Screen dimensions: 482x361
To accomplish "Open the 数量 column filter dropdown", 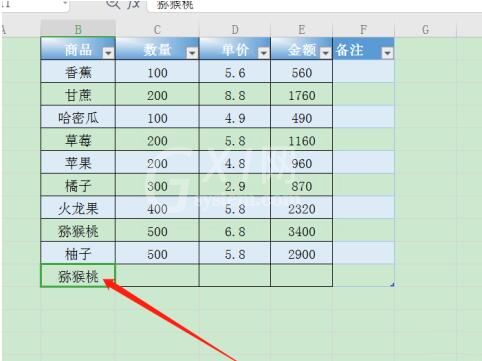I will pyautogui.click(x=192, y=53).
